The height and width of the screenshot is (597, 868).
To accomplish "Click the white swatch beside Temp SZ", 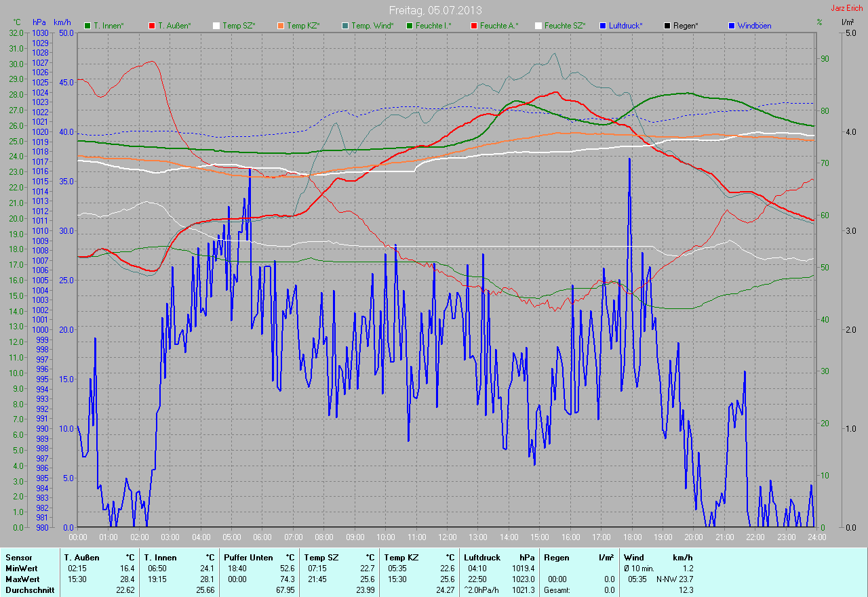I will click(216, 26).
